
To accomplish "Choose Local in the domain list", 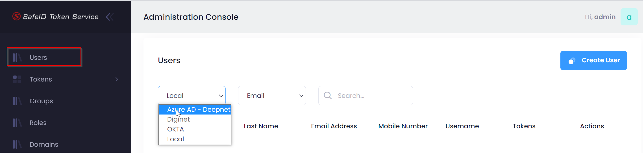I will coord(176,139).
